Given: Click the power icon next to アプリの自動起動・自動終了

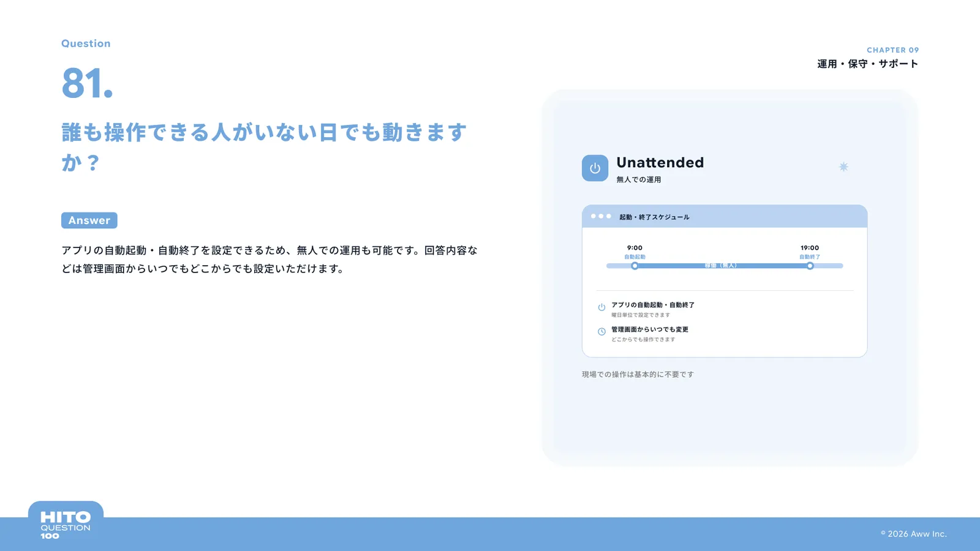Looking at the screenshot, I should tap(601, 307).
